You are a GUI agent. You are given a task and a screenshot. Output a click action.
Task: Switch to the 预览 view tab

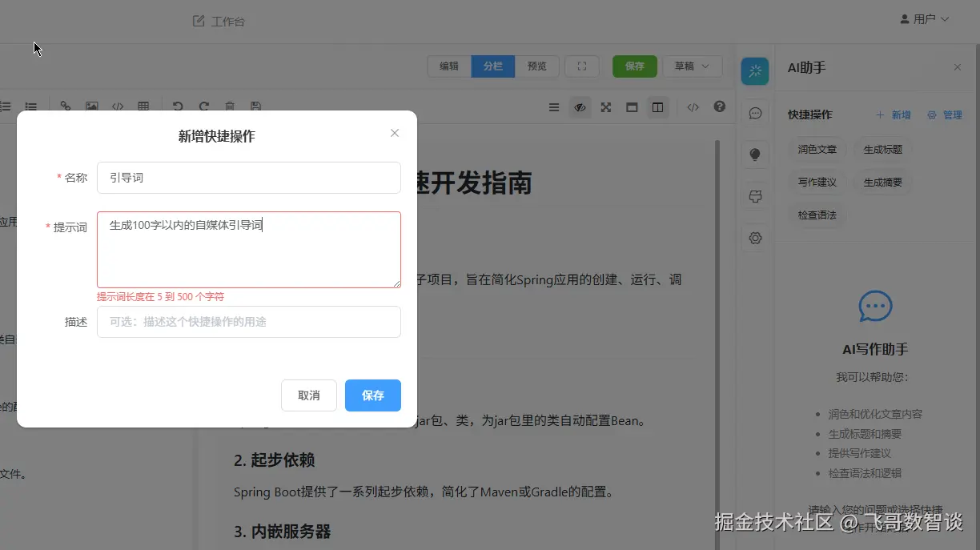point(536,66)
